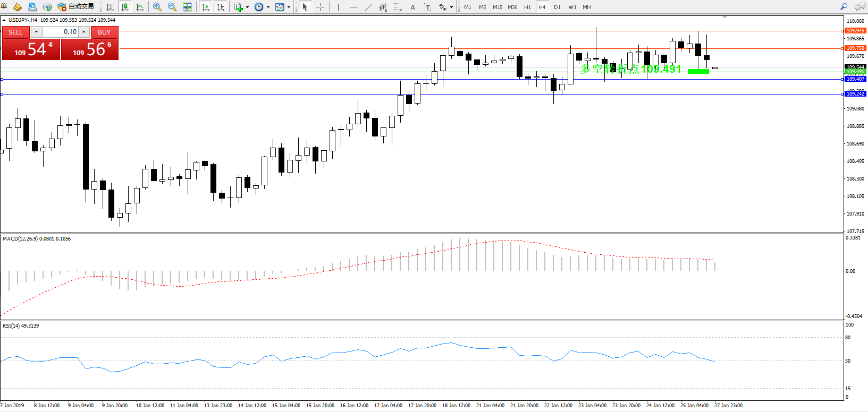Toggle the Chart Shift button
Screen dimensions: 868x412
tap(221, 7)
